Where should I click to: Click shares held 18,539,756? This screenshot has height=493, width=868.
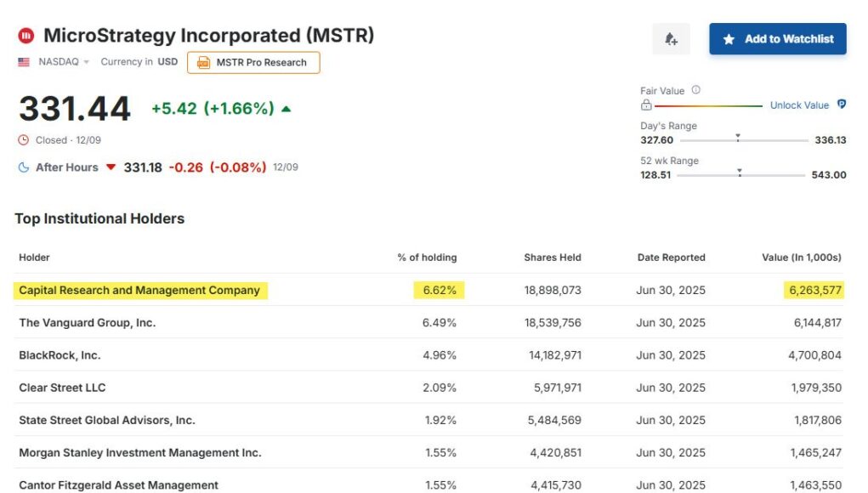pyautogui.click(x=553, y=323)
